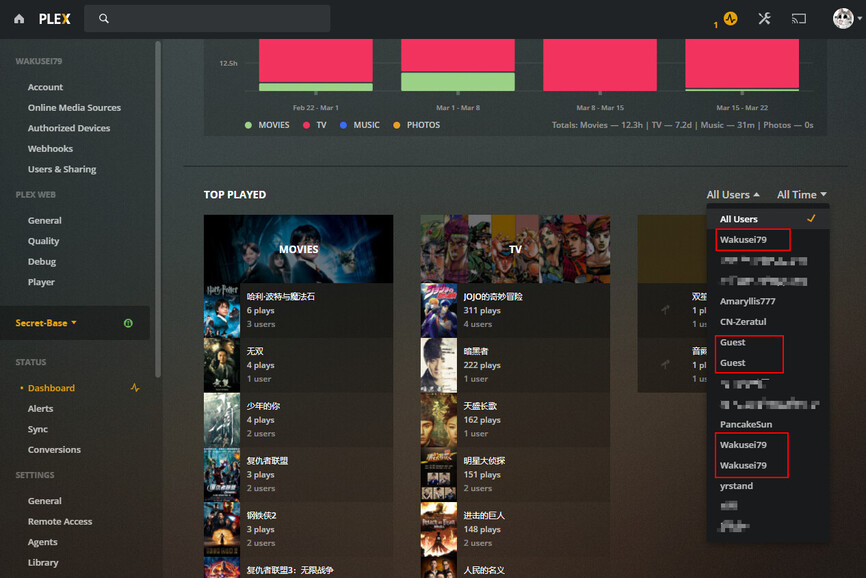Click the Mar 1 - Mar 8 movies bar
The image size is (866, 578).
pyautogui.click(x=458, y=82)
